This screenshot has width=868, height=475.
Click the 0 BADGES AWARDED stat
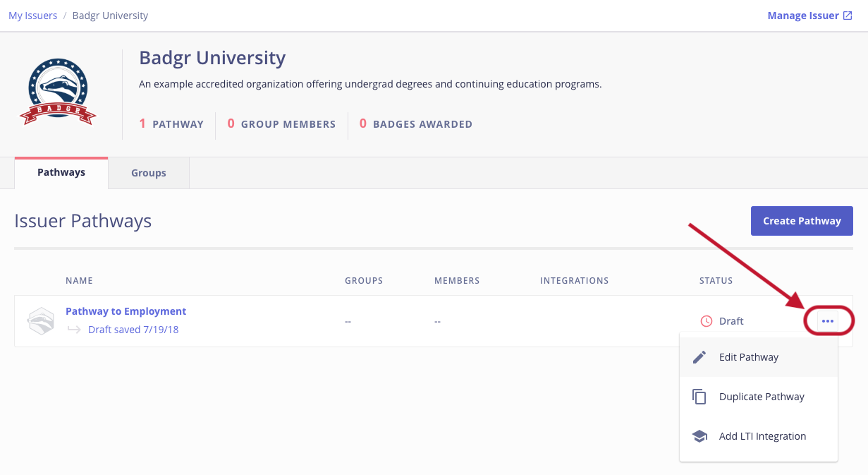click(x=416, y=124)
